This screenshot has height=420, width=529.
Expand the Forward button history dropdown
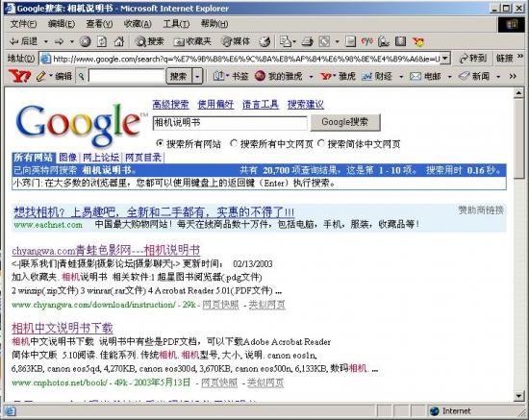(71, 41)
